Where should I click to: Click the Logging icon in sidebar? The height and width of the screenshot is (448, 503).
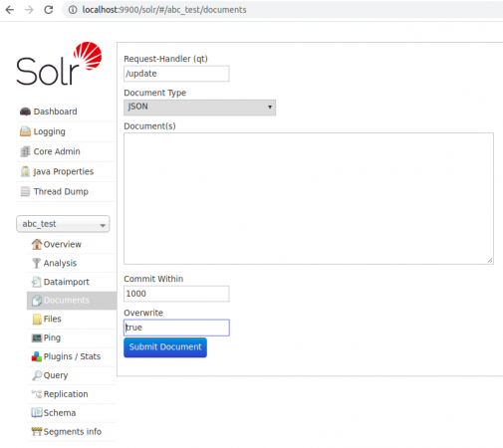(x=25, y=131)
